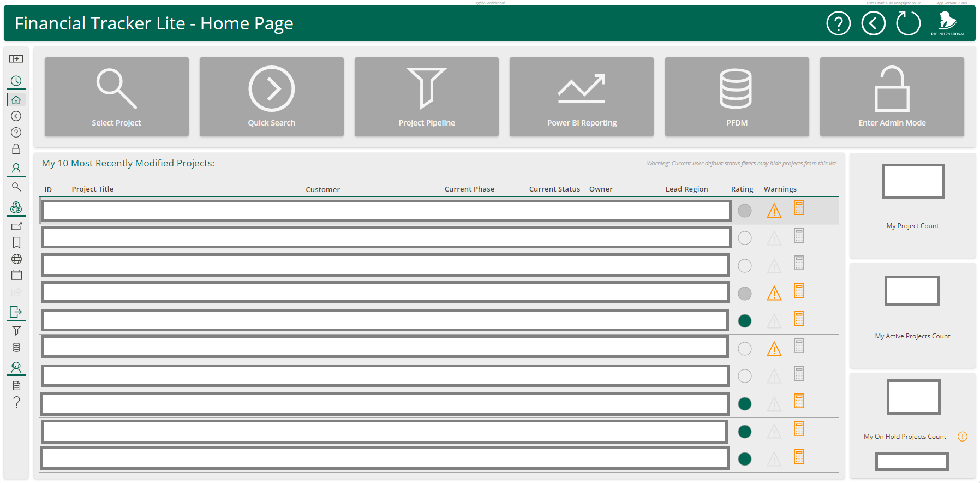Open the support agent headset icon
This screenshot has width=980, height=483.
coord(16,368)
